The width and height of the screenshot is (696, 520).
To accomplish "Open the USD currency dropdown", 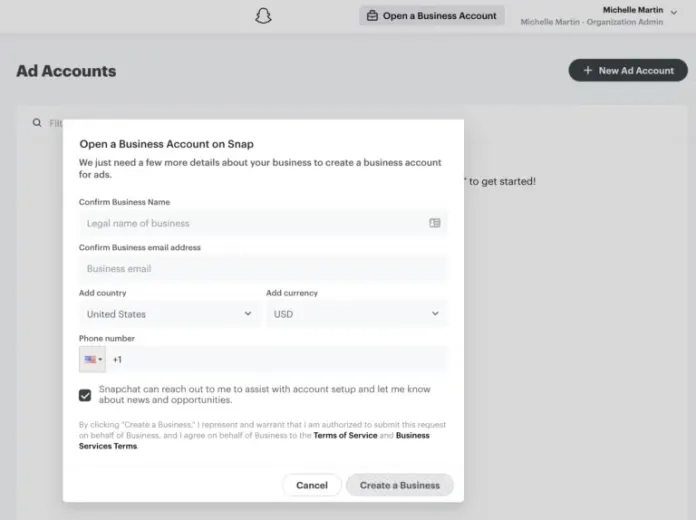I will coord(357,314).
